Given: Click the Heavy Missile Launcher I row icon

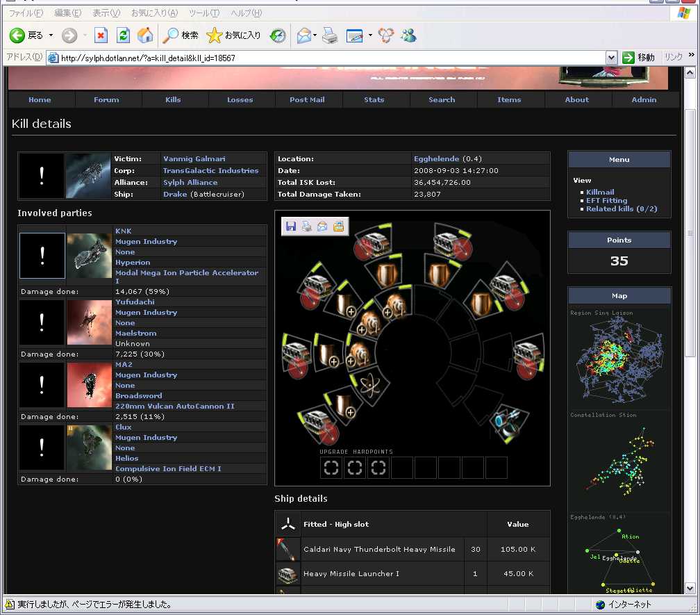Looking at the screenshot, I should [x=287, y=575].
